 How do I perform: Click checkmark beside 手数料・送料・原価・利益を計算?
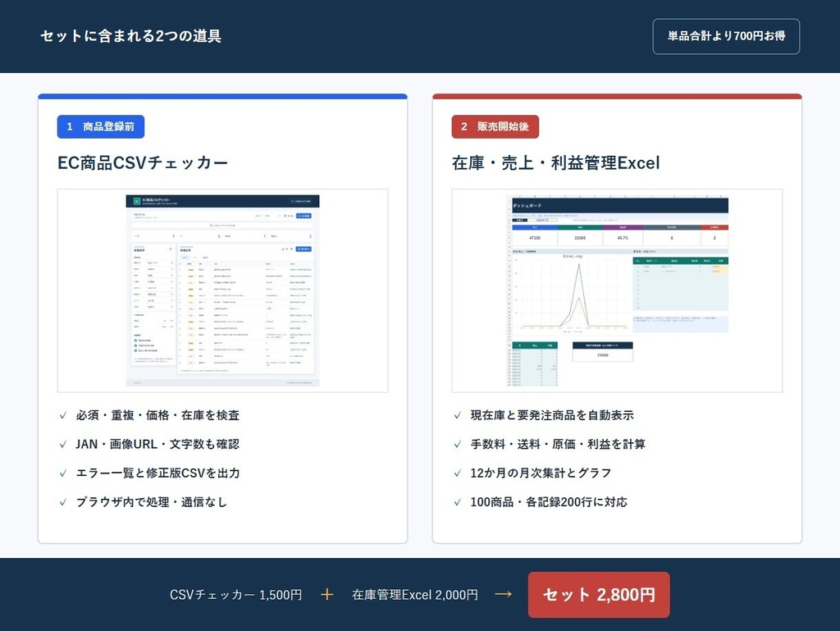(458, 444)
